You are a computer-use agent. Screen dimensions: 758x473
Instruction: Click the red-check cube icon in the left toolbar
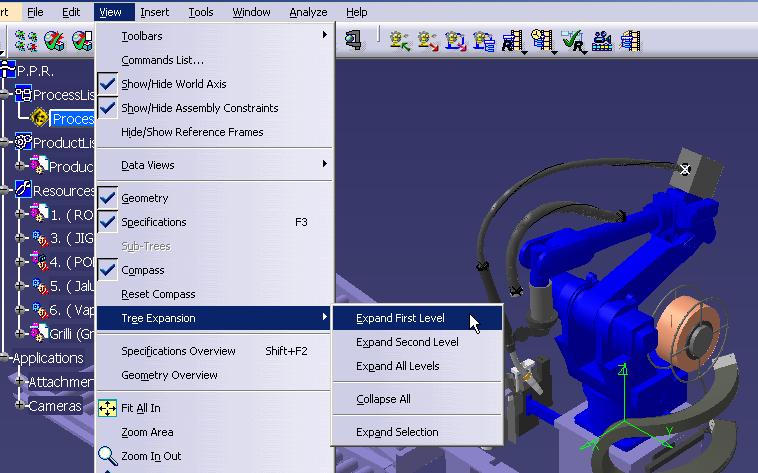click(54, 41)
